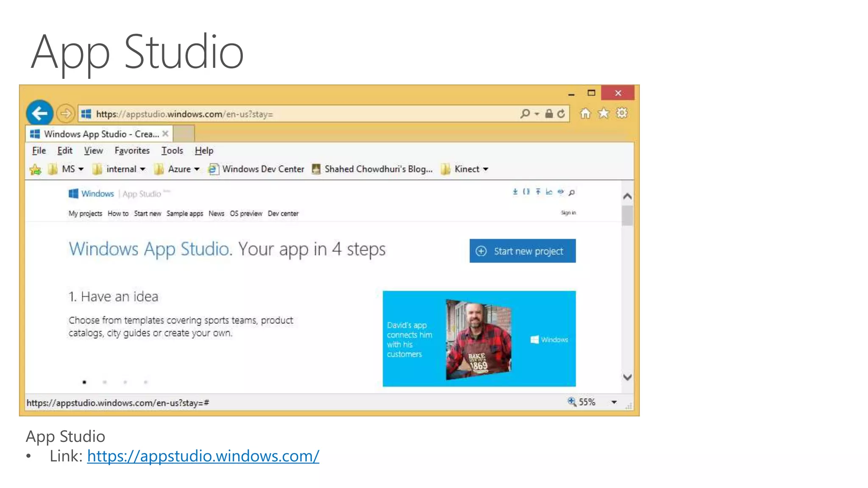This screenshot has height=488, width=868.
Task: Open a new tab with blank tab button
Action: tap(184, 134)
